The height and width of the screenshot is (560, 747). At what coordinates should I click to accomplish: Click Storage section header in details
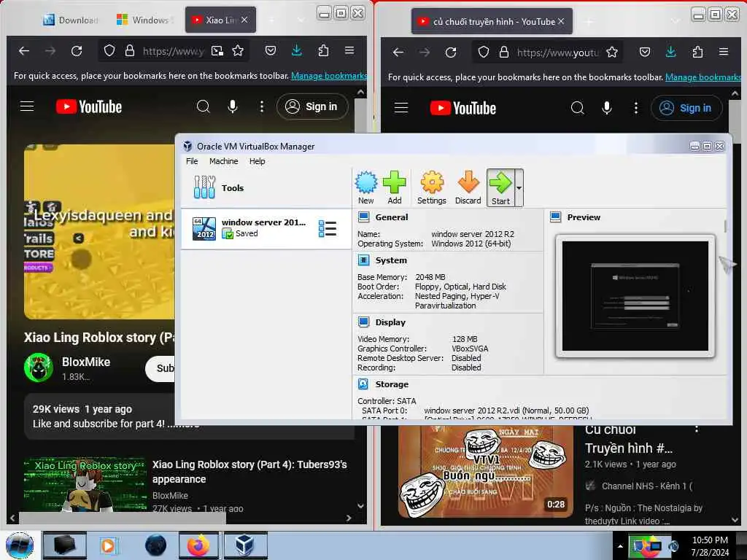(x=392, y=384)
